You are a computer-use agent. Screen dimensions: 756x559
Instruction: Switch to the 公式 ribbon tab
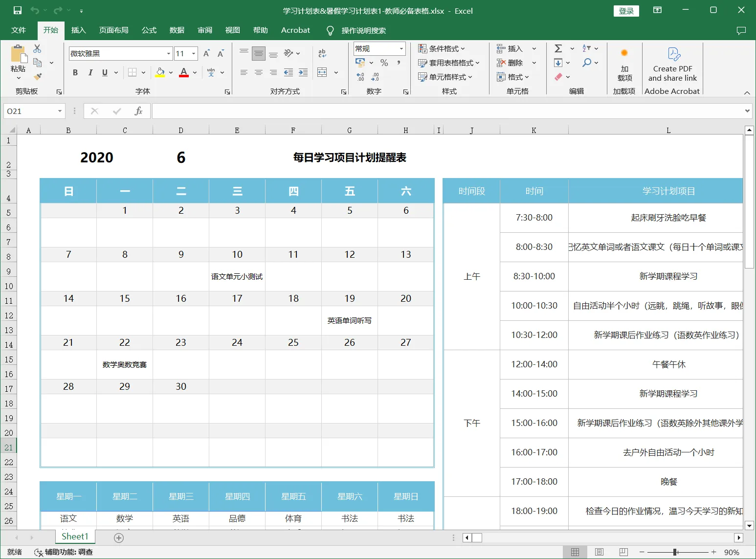pyautogui.click(x=149, y=30)
